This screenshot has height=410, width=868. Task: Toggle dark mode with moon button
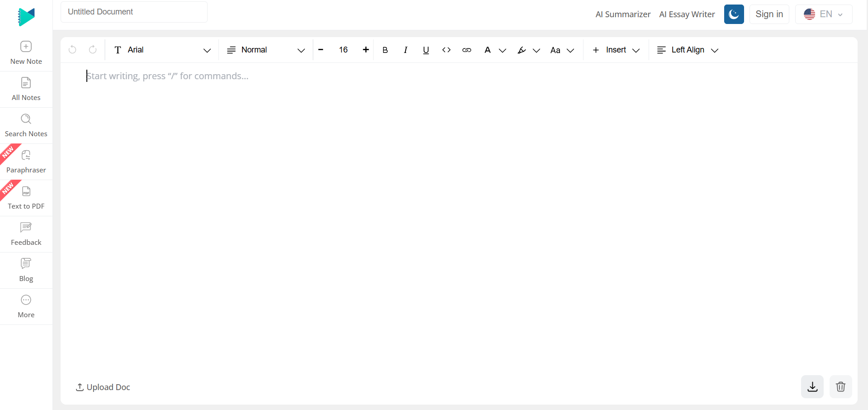734,14
